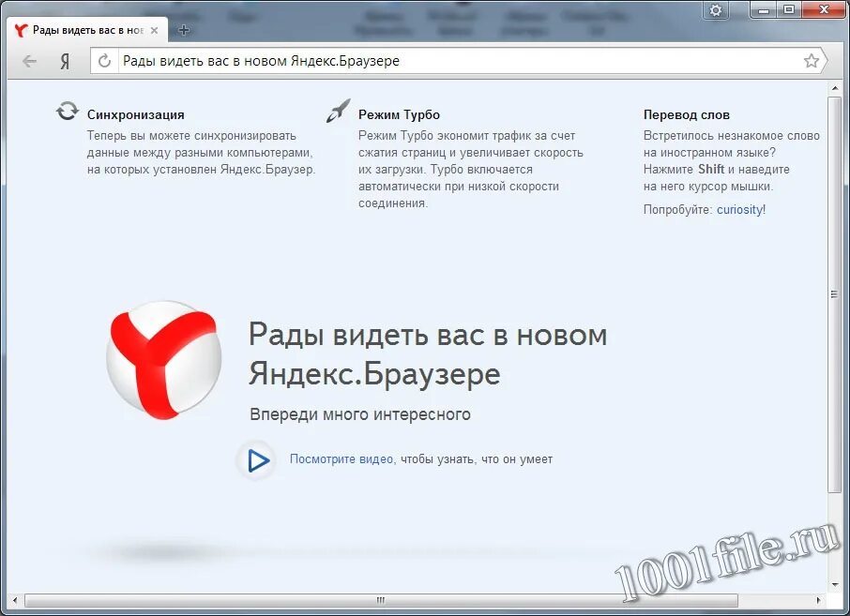Click the Синхронизация sync arrows icon

(68, 111)
